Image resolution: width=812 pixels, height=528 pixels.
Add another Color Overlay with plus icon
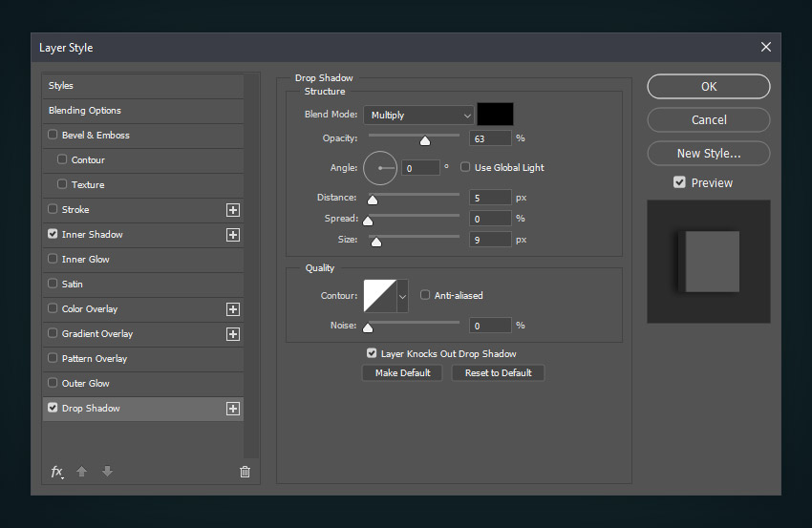[233, 309]
